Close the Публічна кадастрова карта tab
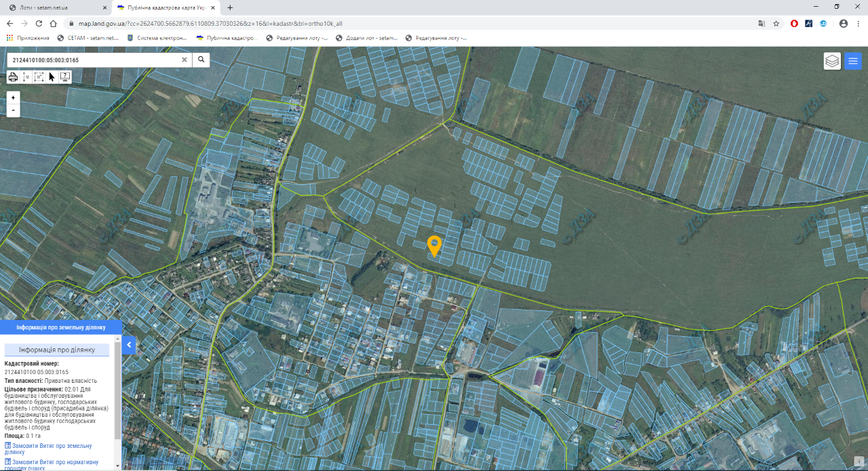This screenshot has height=471, width=868. click(x=214, y=7)
